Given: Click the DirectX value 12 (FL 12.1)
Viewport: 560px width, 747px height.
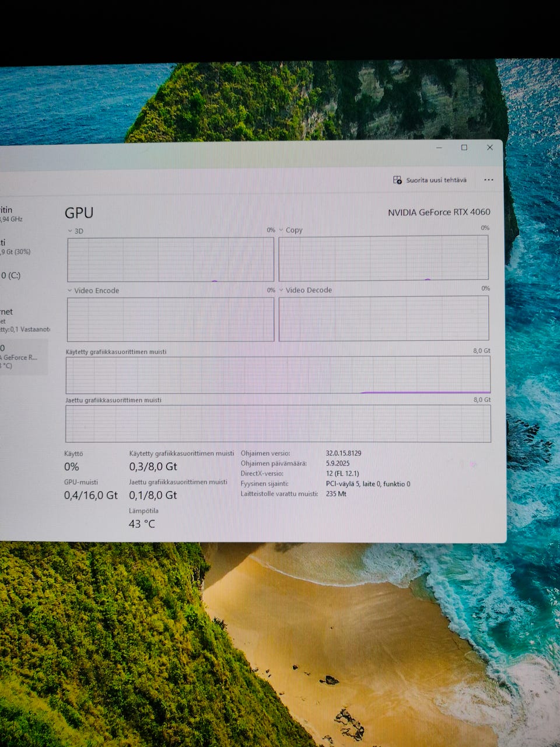Looking at the screenshot, I should (x=342, y=474).
